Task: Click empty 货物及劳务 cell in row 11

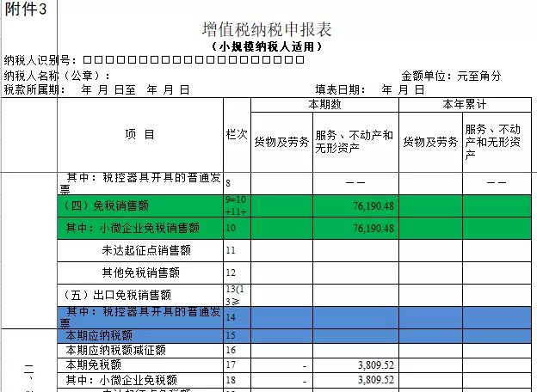Action: [x=281, y=251]
